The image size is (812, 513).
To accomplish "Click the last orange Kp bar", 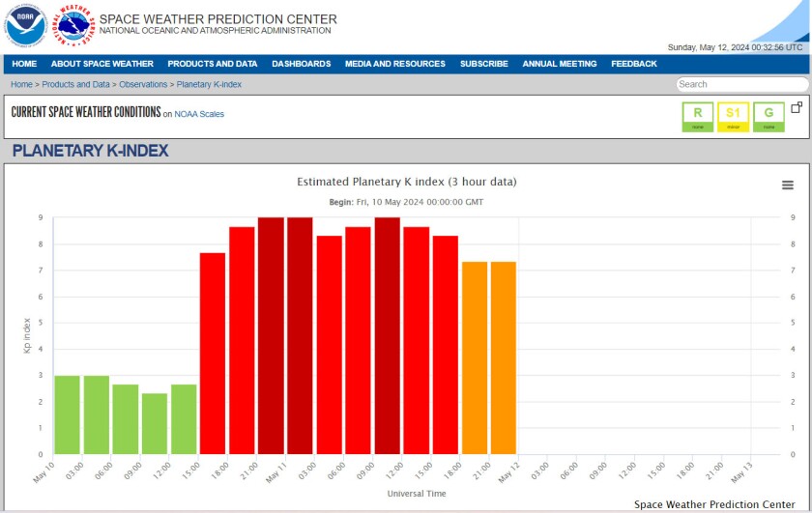I will (x=503, y=357).
